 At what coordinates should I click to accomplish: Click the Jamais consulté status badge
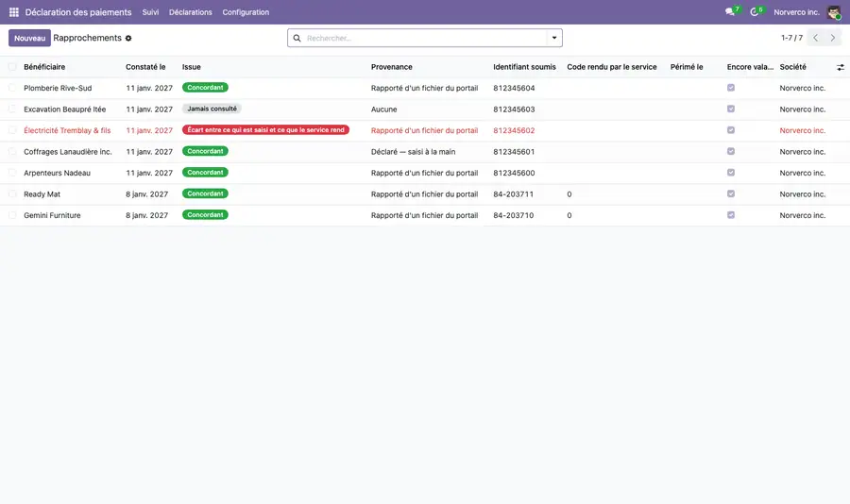pos(212,109)
